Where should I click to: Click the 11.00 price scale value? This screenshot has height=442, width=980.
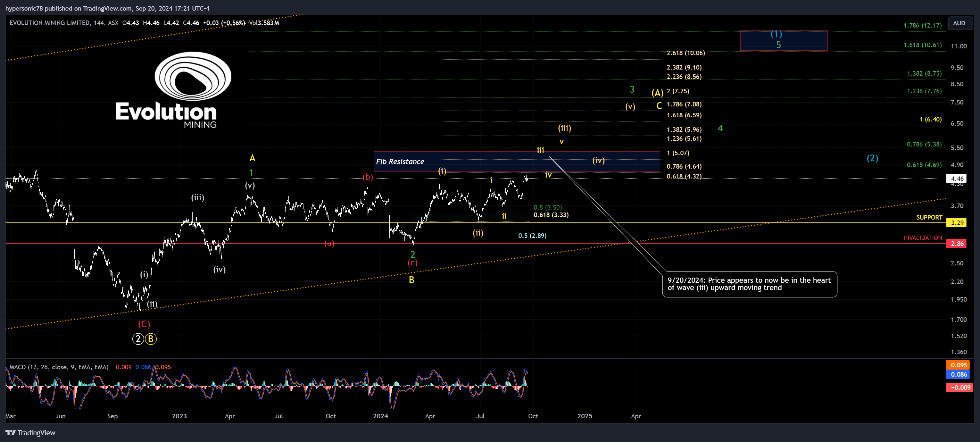click(x=959, y=46)
